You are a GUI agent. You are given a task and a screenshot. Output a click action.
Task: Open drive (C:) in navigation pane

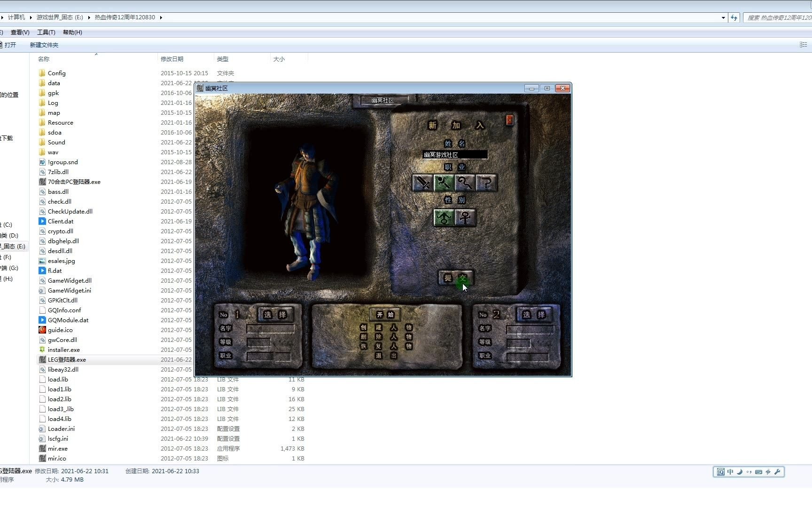coord(7,224)
